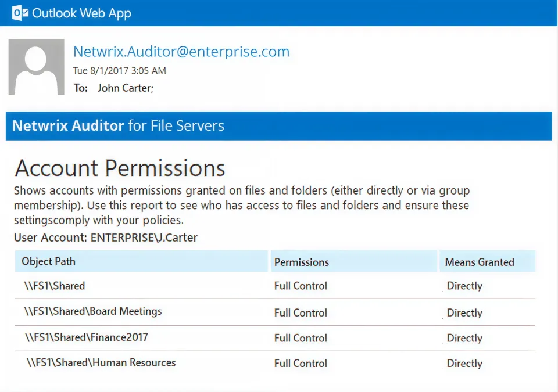Click the Account Permissions heading
Screen dimensions: 558x392
(120, 168)
